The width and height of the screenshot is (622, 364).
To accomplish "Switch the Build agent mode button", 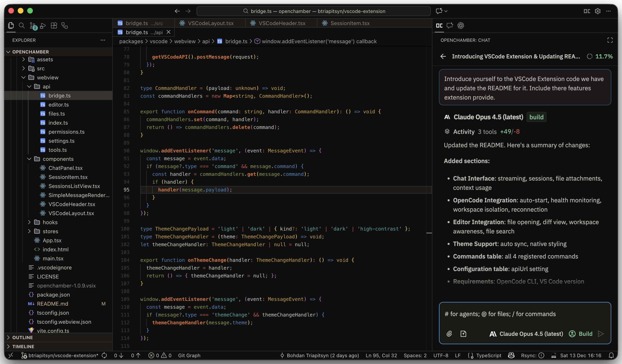I will tap(580, 334).
